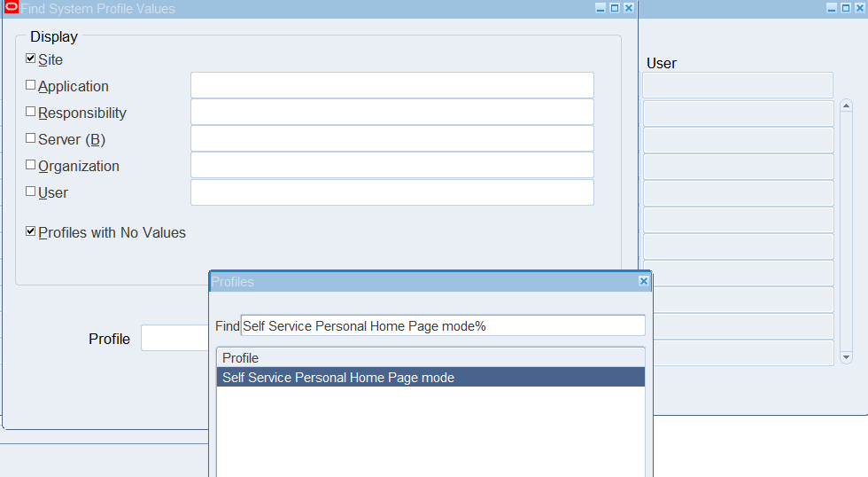Image resolution: width=868 pixels, height=477 pixels.
Task: Click the scrollbar down arrow in User panel
Action: point(846,357)
